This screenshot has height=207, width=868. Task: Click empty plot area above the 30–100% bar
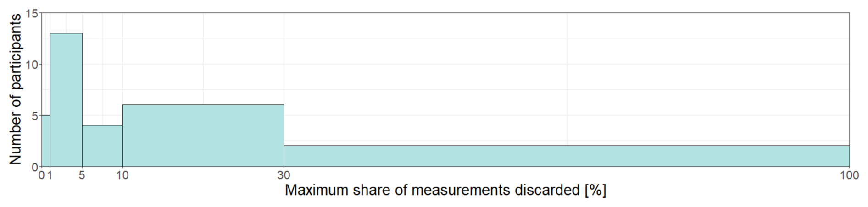567,78
